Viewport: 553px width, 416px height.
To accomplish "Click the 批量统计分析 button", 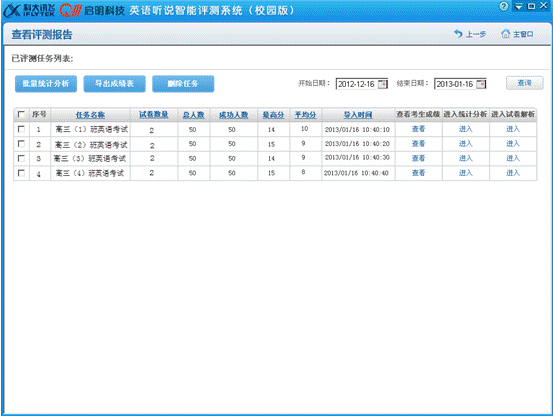I will click(46, 84).
